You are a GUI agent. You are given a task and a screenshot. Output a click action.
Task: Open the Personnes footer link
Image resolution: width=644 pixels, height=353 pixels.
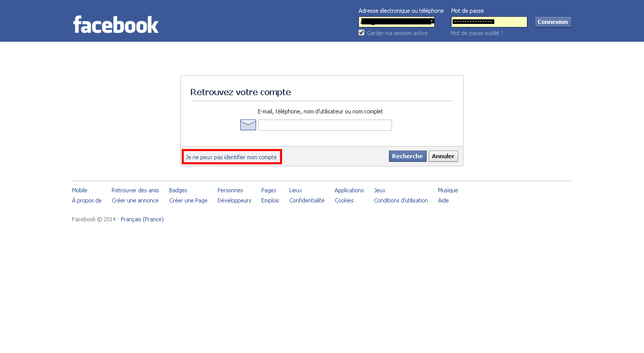(230, 190)
